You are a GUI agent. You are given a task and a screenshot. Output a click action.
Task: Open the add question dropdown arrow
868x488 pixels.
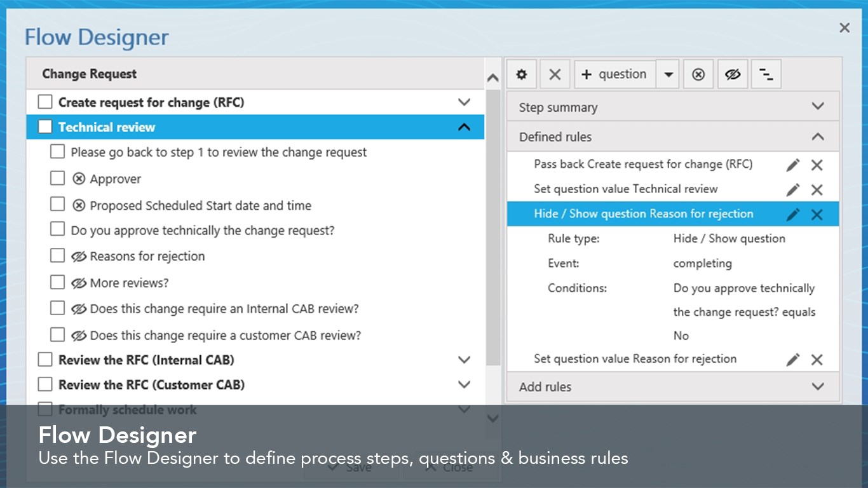668,74
